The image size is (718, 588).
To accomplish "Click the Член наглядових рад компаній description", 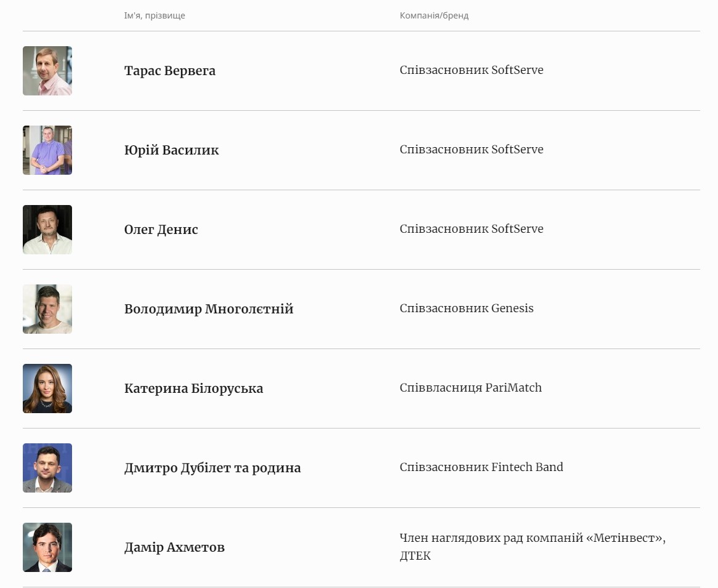I will pos(532,539).
